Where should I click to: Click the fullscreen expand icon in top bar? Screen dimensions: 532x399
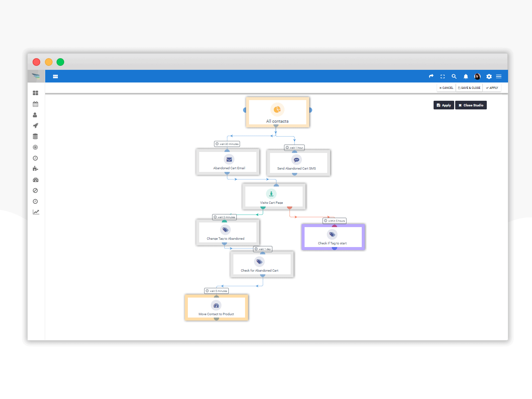point(443,76)
